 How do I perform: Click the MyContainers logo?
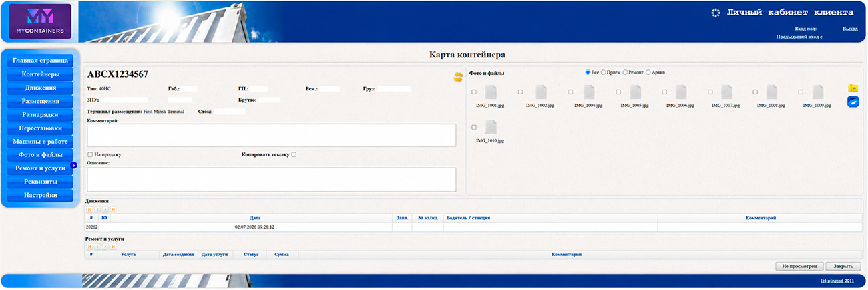[x=41, y=21]
